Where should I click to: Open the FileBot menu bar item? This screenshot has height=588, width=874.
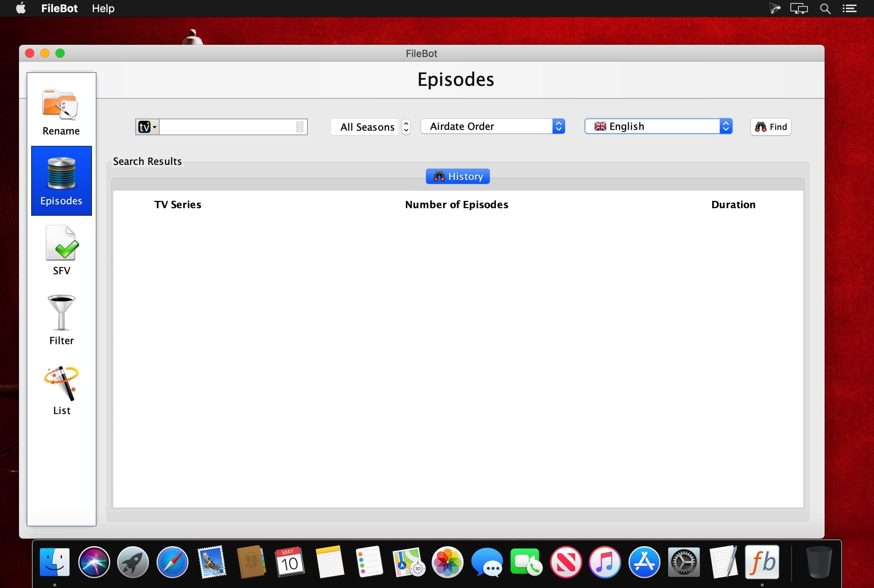point(60,8)
